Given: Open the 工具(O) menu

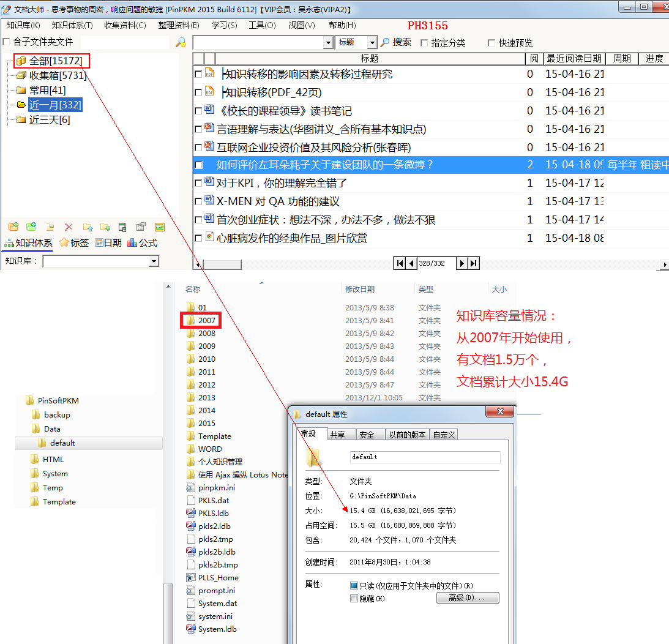Looking at the screenshot, I should pos(262,25).
